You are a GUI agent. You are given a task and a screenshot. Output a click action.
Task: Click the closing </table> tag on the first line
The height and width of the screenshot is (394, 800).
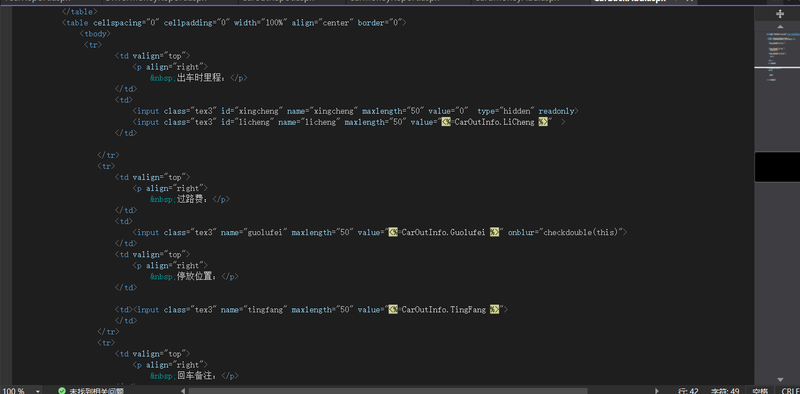tap(80, 11)
